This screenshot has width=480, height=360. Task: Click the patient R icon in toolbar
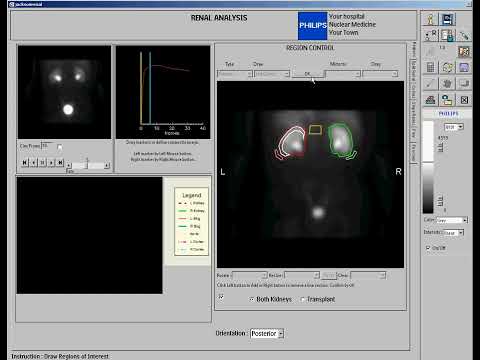[430, 35]
